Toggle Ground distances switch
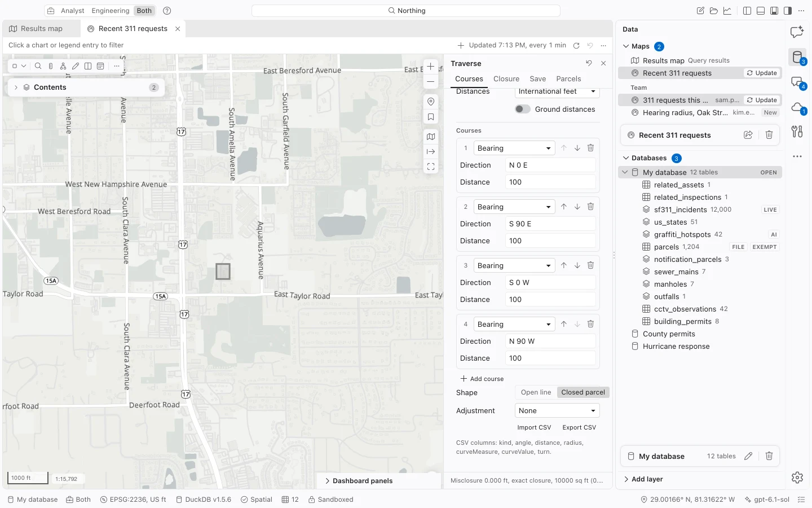 tap(523, 110)
